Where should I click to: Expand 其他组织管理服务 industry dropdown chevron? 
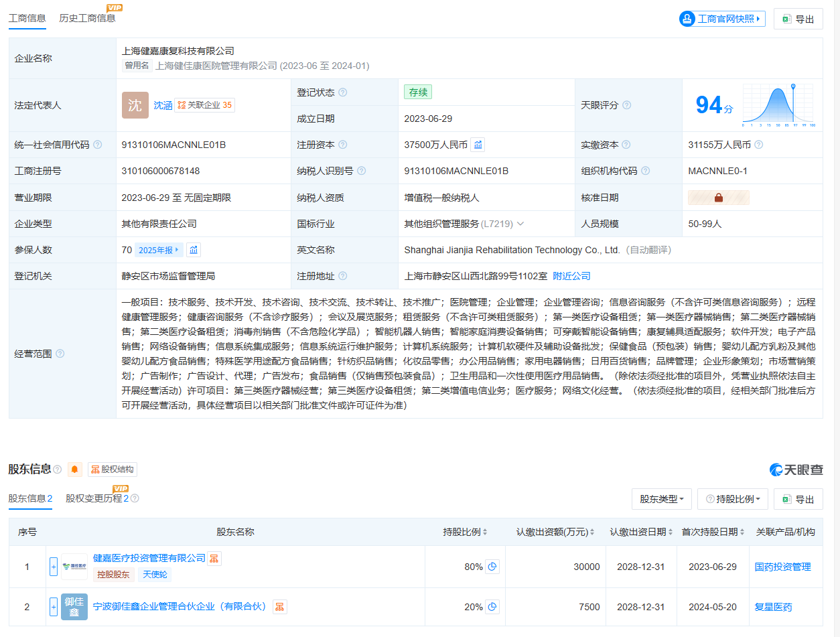(520, 224)
